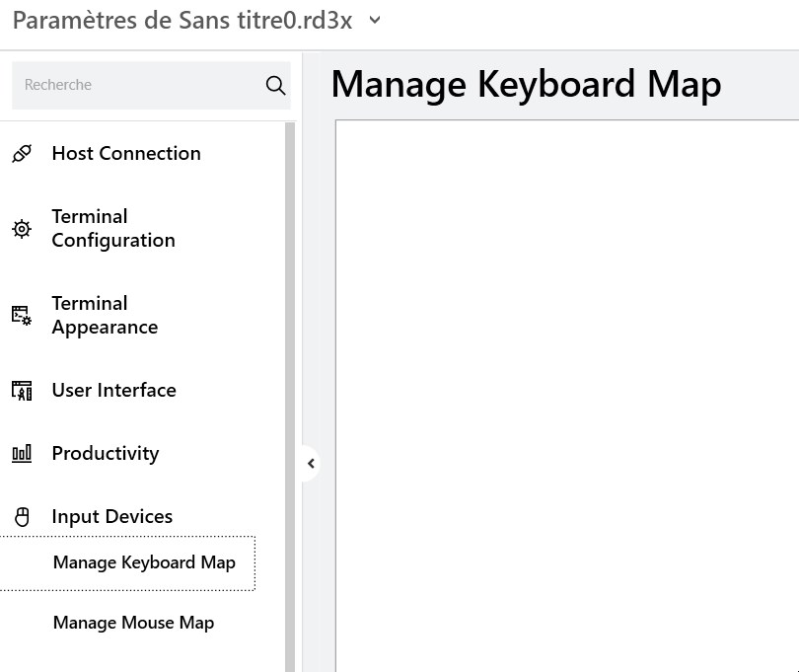Select the Host Connection plug icon
Screen dimensions: 799x672
point(21,153)
